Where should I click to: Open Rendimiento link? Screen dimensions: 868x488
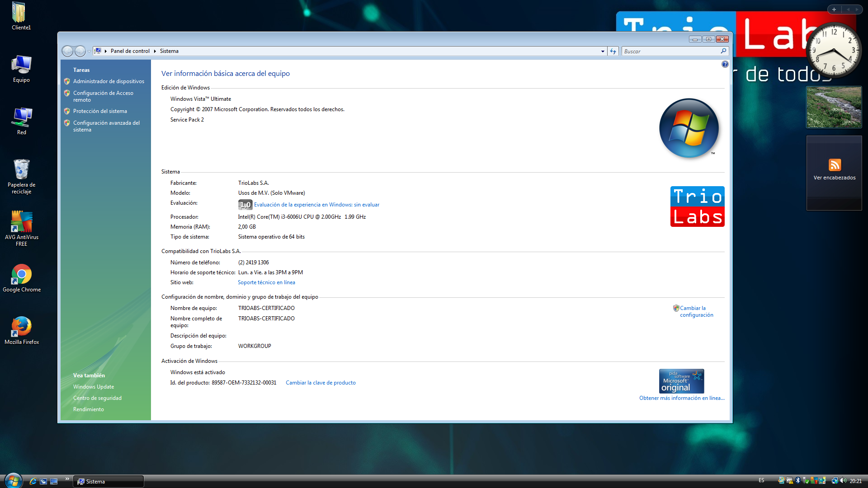89,409
